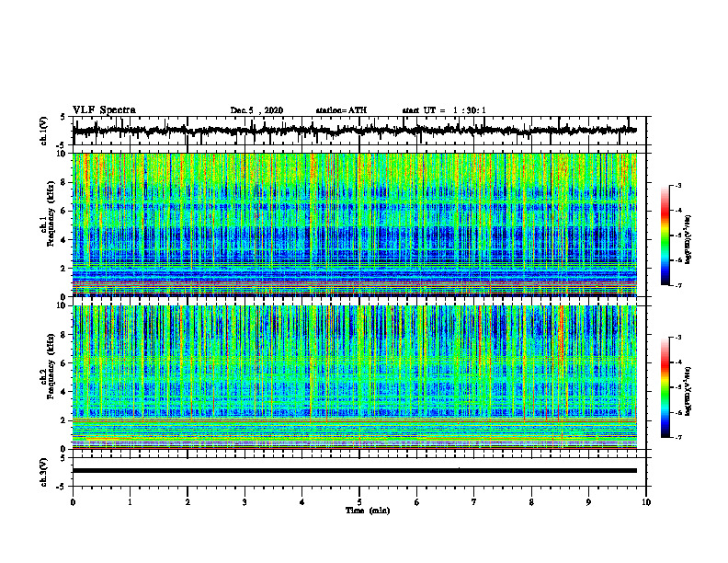Click the ch.2 color bar log PSD label
728x563 pixels.
coord(688,391)
